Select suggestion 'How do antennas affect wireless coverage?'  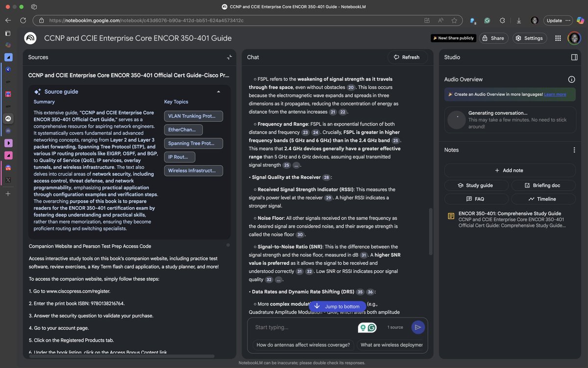click(x=303, y=345)
